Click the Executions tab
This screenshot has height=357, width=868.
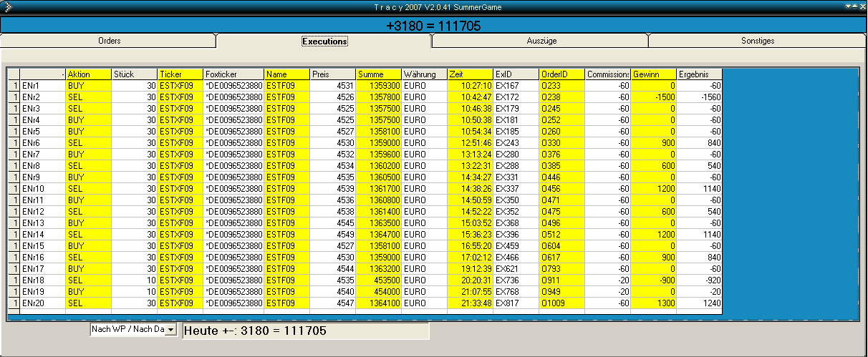point(324,41)
